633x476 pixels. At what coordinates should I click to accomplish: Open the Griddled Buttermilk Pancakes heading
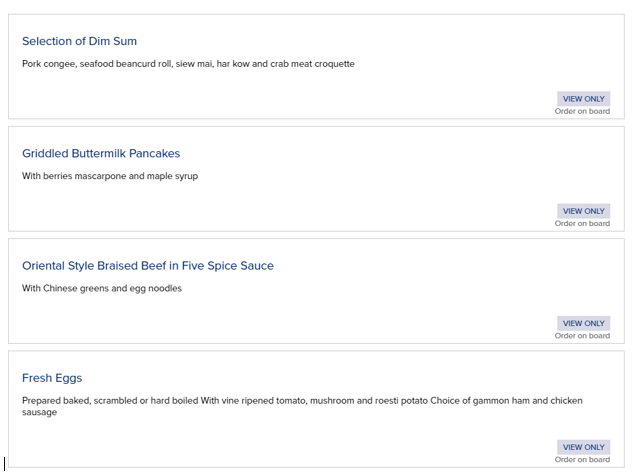(x=101, y=153)
